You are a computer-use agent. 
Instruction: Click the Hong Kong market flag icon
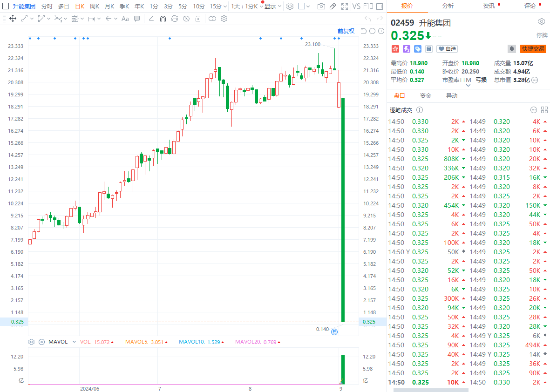(x=395, y=49)
